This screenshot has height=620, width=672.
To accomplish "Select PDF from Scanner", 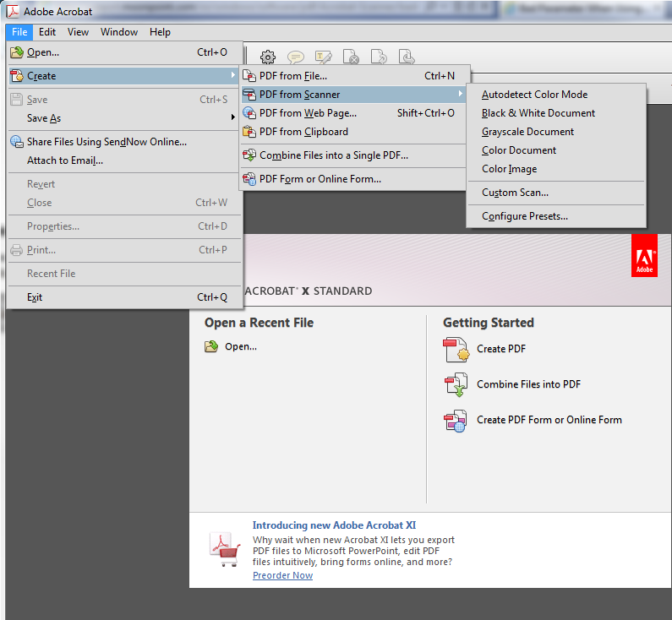I will (353, 95).
